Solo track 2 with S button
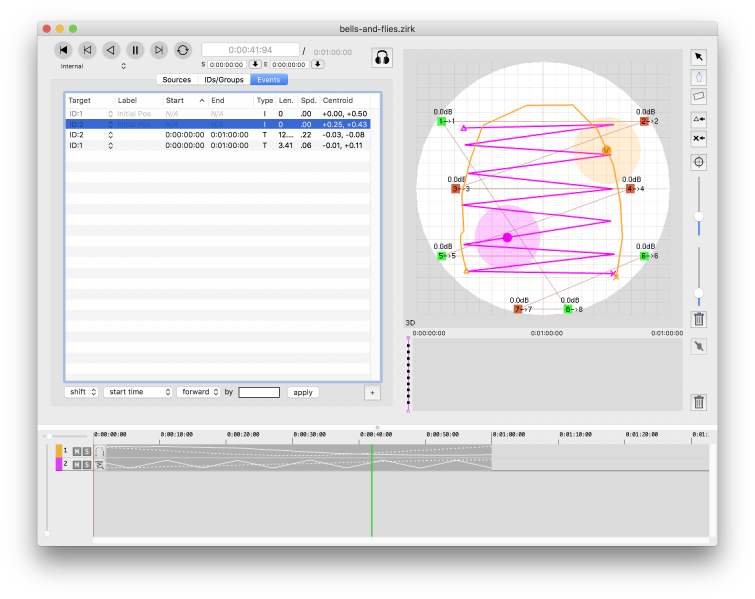Image resolution: width=755 pixels, height=599 pixels. [87, 465]
